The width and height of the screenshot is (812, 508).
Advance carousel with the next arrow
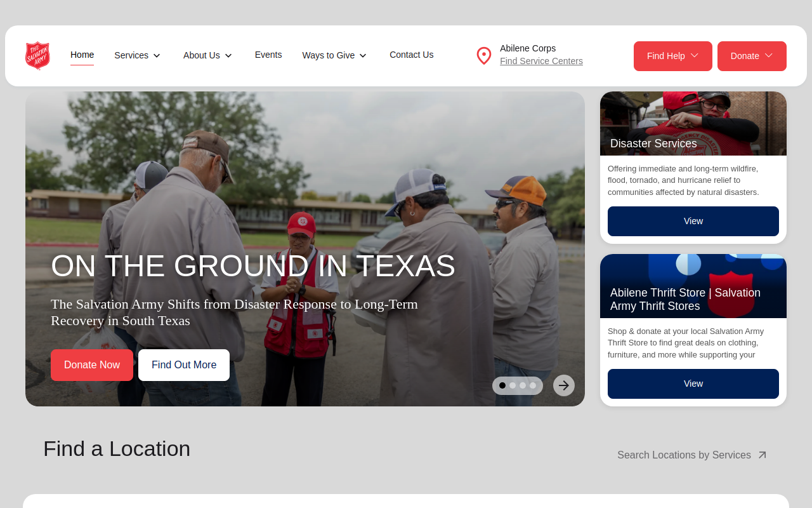coord(564,385)
